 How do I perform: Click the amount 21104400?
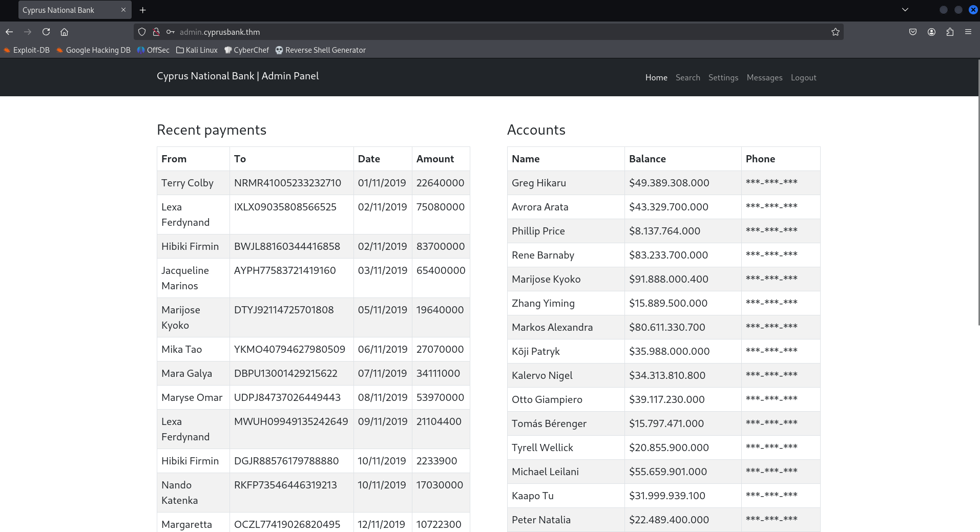[x=439, y=421]
